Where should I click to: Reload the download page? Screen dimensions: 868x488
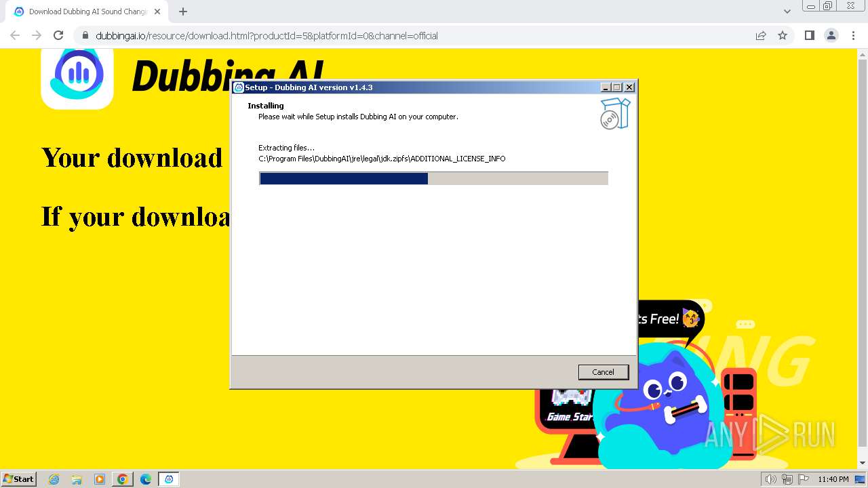pos(58,35)
